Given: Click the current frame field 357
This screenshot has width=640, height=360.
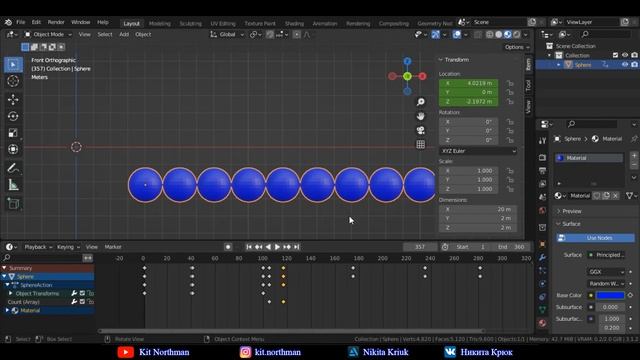Looking at the screenshot, I should [420, 247].
